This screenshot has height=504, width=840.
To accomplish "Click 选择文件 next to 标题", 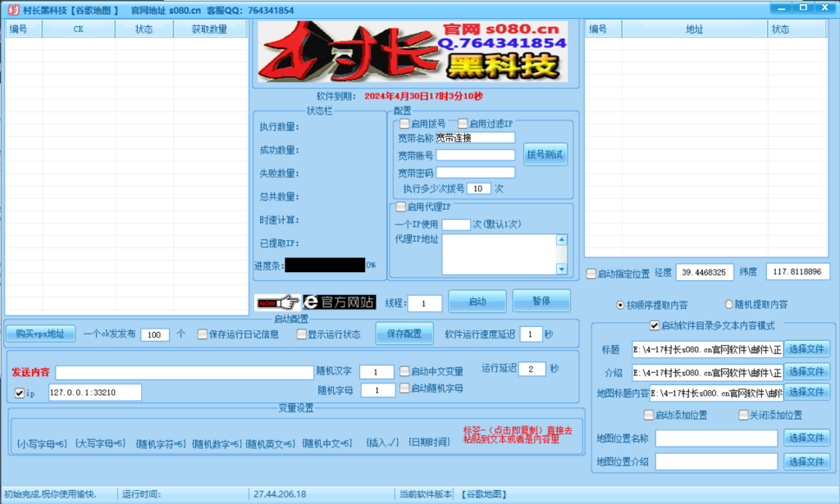I will point(806,349).
